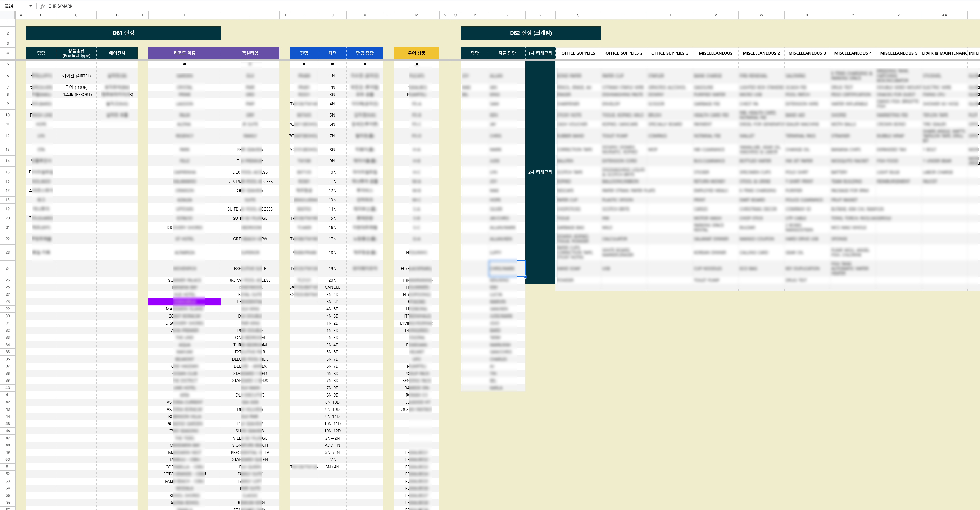Click the 2차 카테고리 merged cell
980x510 pixels.
pyautogui.click(x=540, y=172)
